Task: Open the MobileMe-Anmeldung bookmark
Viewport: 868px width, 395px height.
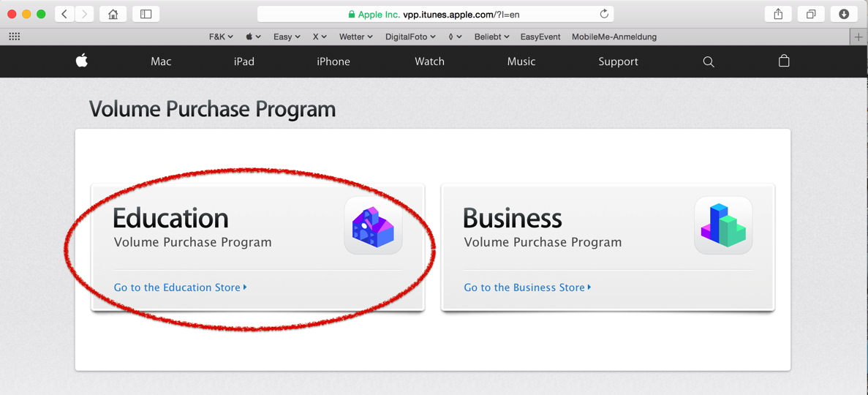Action: coord(614,37)
